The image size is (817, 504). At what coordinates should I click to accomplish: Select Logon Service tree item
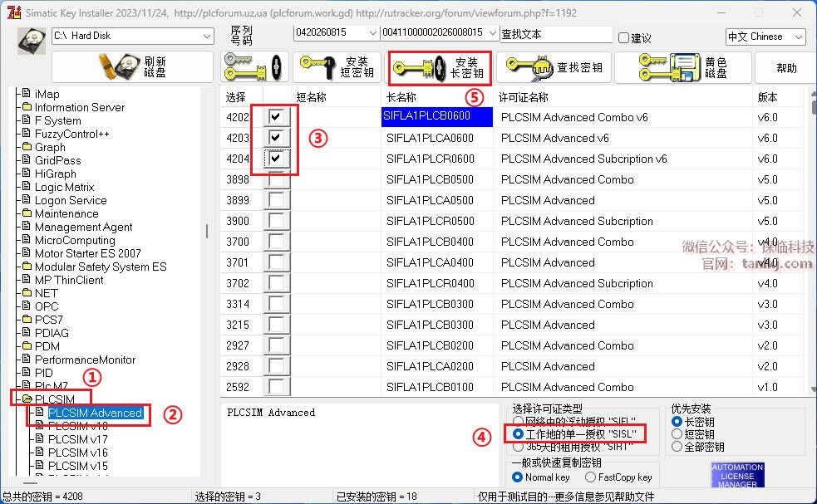pyautogui.click(x=71, y=200)
